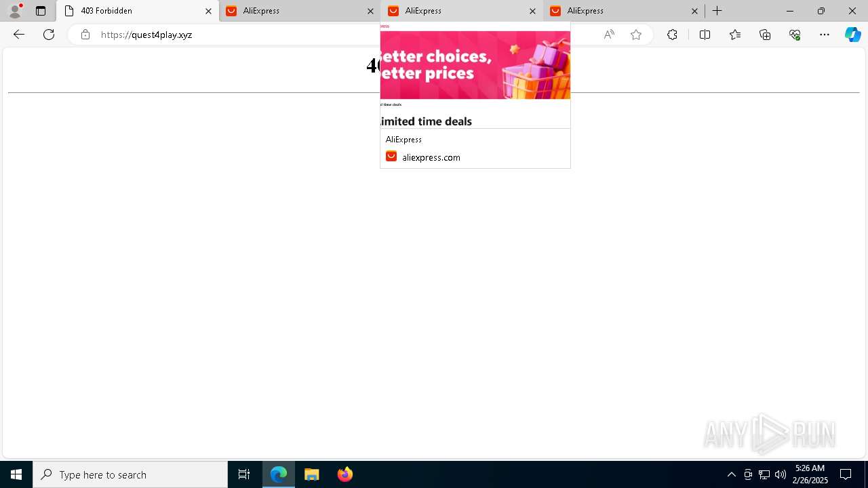Open the notification center icon

click(x=846, y=474)
